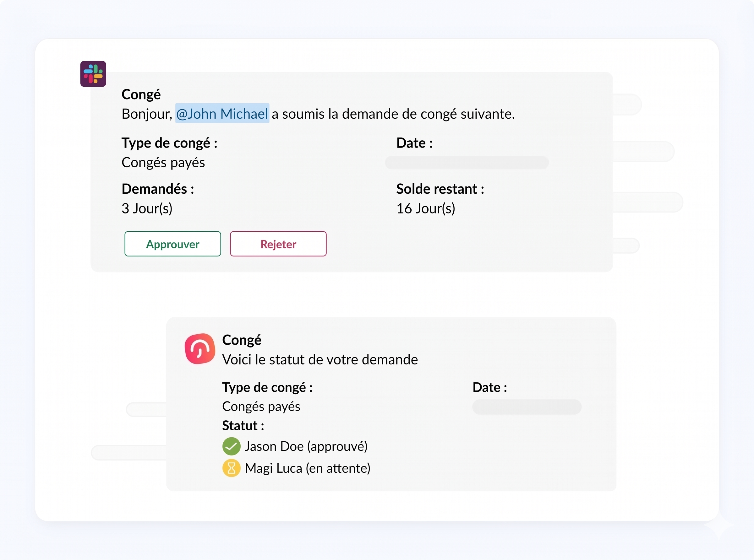Click the "Demandés :" label
This screenshot has width=754, height=560.
point(158,189)
